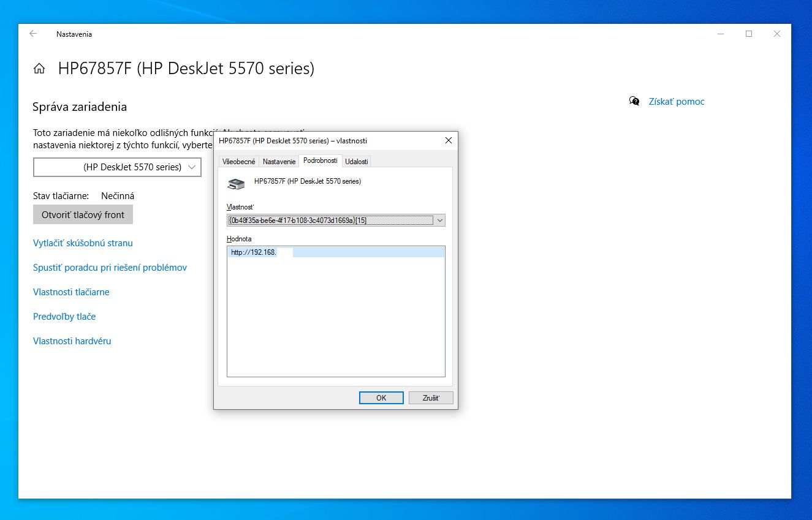This screenshot has height=520, width=812.
Task: Minimize the Nastavenia window
Action: (x=721, y=34)
